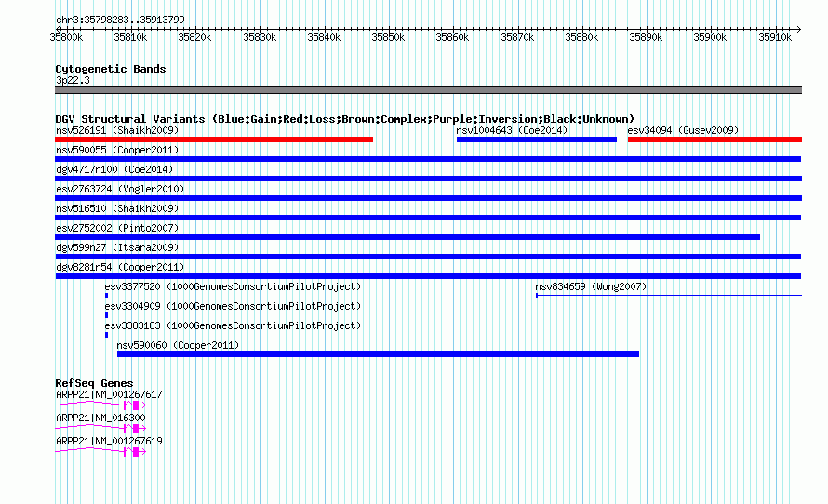Click the nsv526191 (Shaikh2009) variant label
The image size is (828, 504).
(x=117, y=130)
